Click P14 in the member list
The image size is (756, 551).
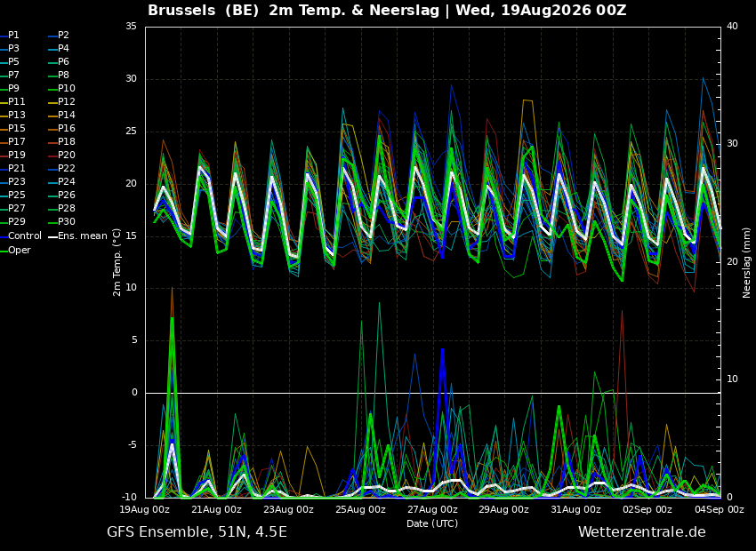tap(62, 115)
